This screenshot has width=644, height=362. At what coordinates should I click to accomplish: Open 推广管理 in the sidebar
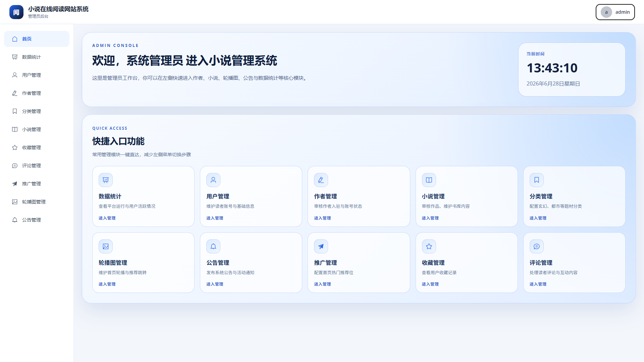37,184
